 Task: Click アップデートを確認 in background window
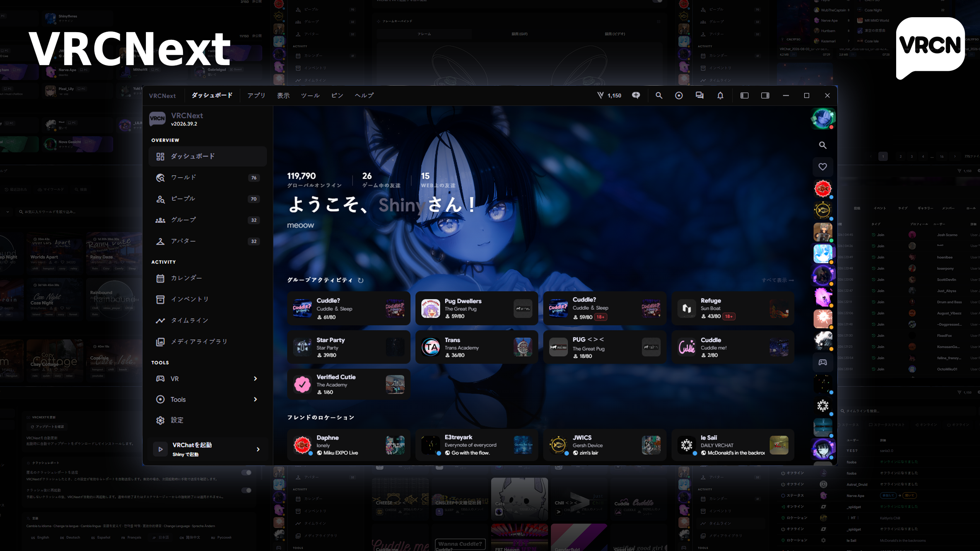[47, 426]
